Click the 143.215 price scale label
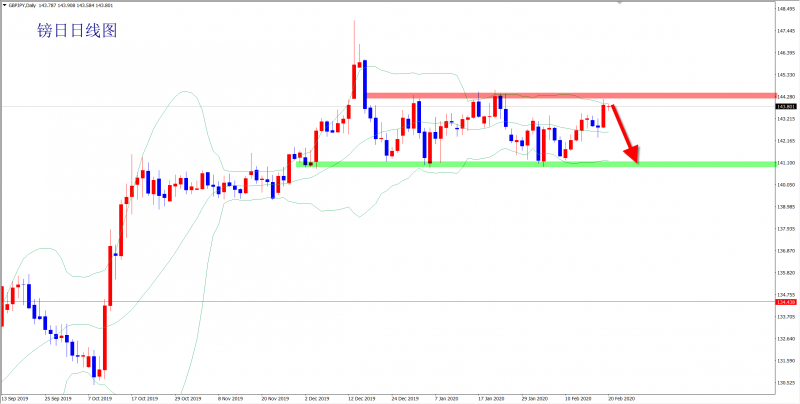Screen dimensions: 800x404 (x=785, y=119)
